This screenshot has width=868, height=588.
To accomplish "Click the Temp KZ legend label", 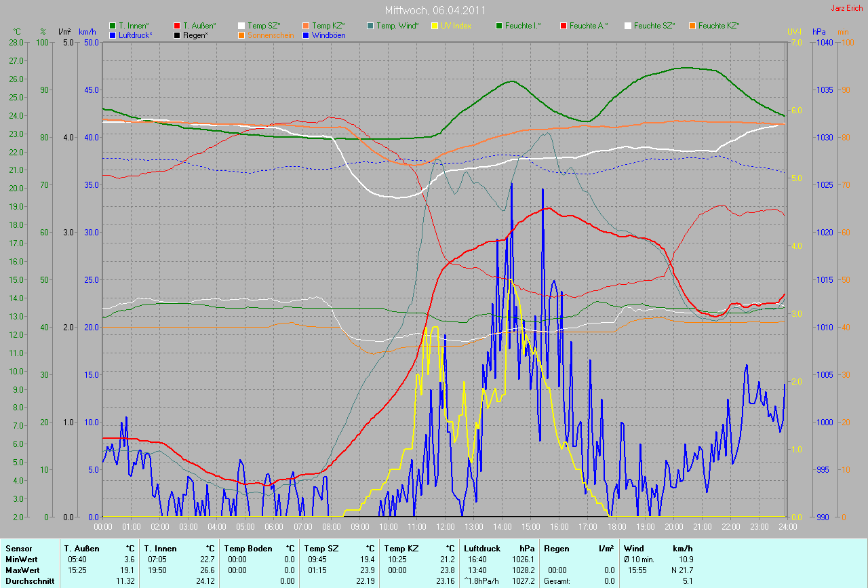I will pyautogui.click(x=328, y=26).
